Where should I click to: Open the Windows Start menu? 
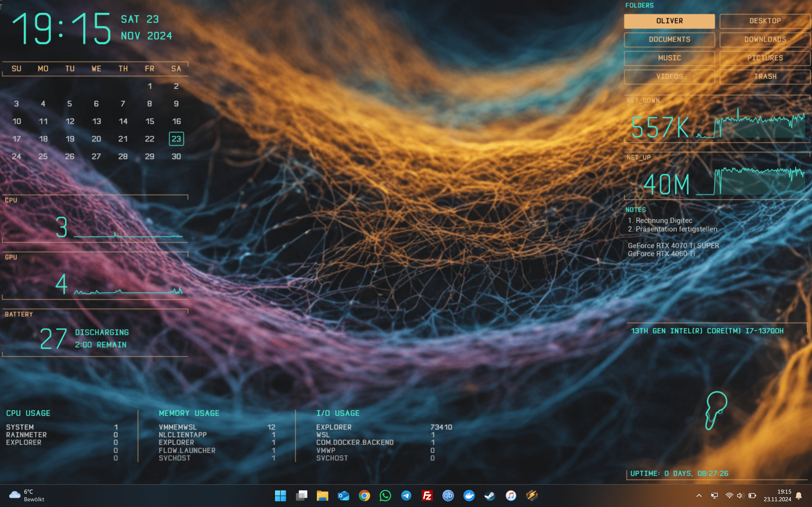click(x=280, y=495)
